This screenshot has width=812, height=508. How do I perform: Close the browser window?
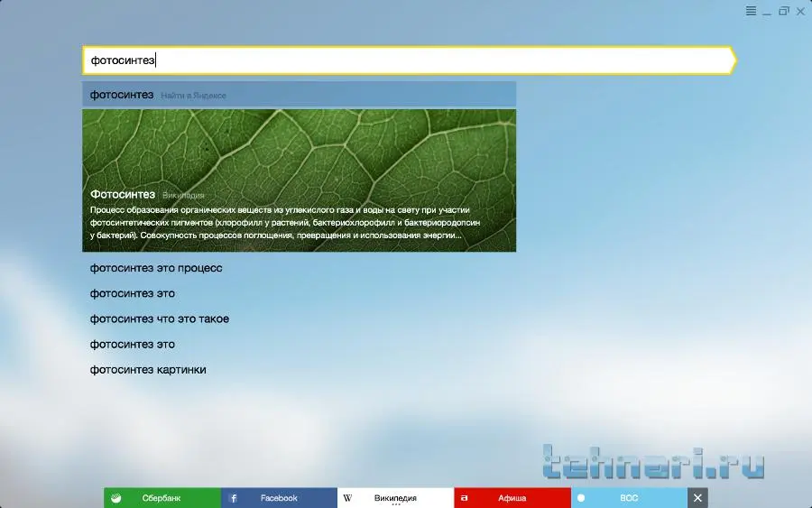800,11
